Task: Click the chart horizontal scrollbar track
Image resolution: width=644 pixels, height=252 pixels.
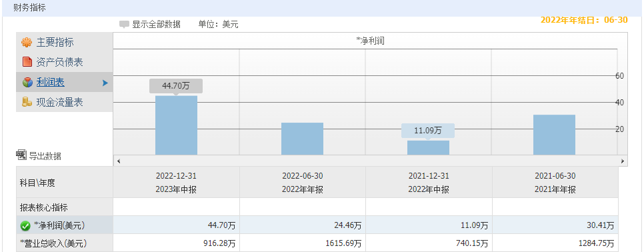Action: [x=371, y=161]
